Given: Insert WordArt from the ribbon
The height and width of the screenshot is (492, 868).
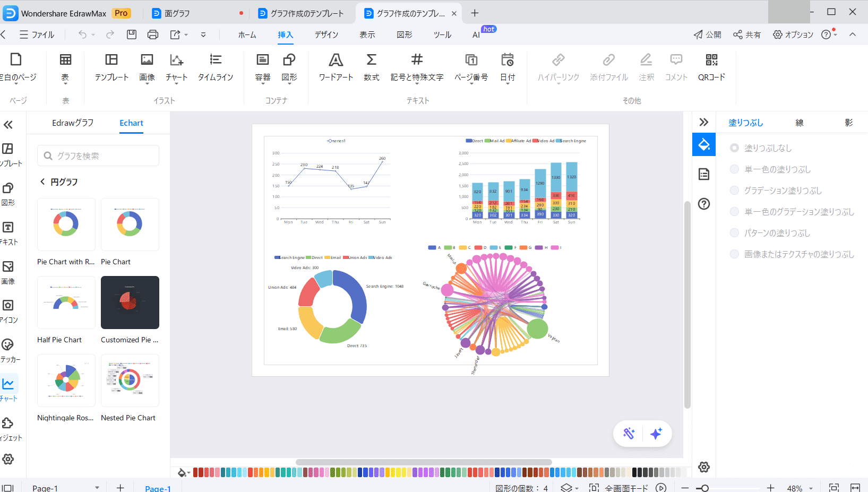Looking at the screenshot, I should tap(336, 60).
